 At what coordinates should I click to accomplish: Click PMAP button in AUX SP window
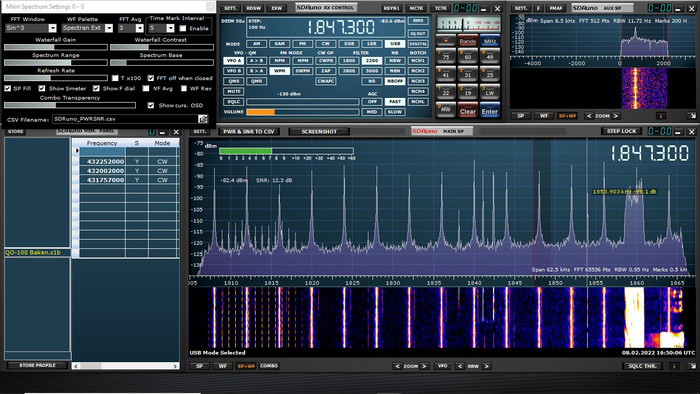[556, 8]
